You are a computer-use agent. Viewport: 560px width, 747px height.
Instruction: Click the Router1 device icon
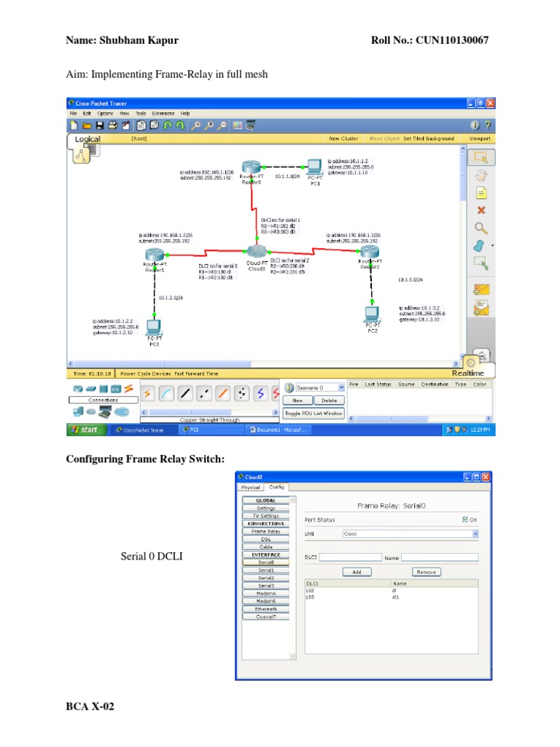tap(155, 255)
